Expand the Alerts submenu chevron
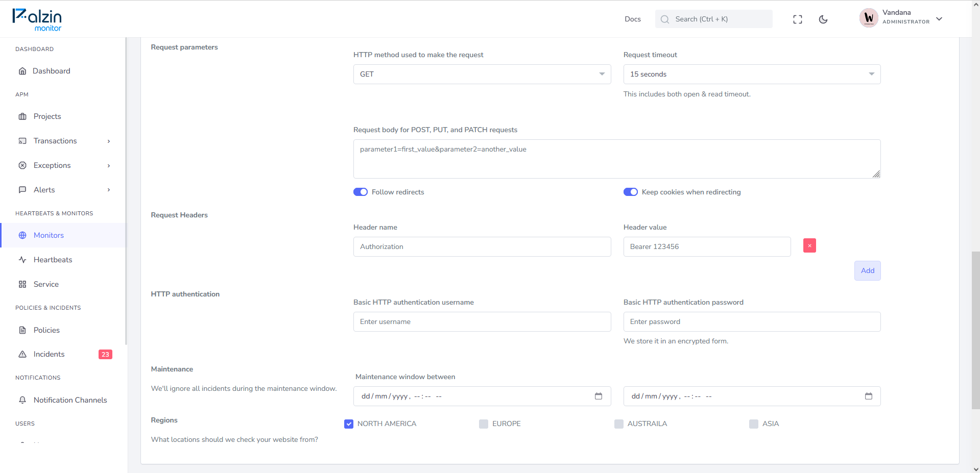The height and width of the screenshot is (473, 980). pyautogui.click(x=109, y=190)
